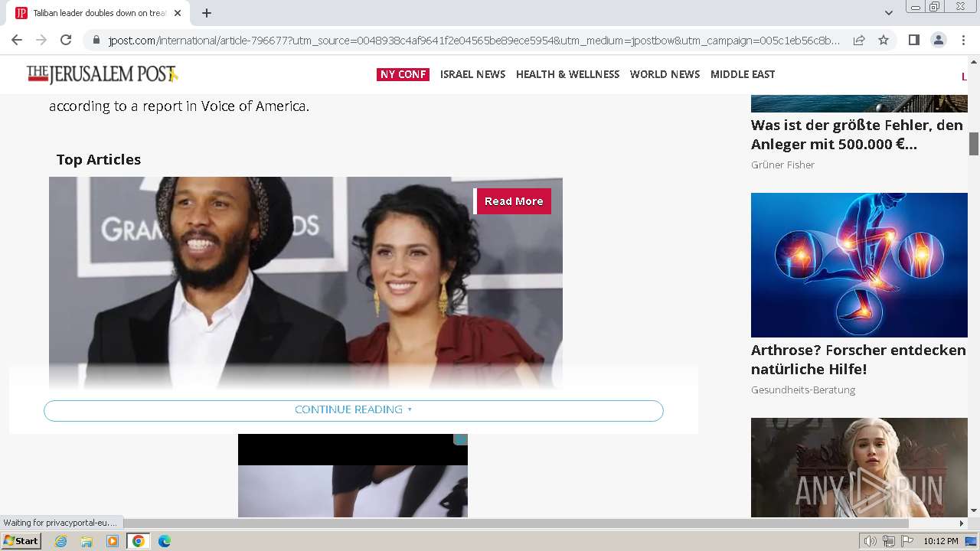Bookmark this page with the star icon

[884, 40]
